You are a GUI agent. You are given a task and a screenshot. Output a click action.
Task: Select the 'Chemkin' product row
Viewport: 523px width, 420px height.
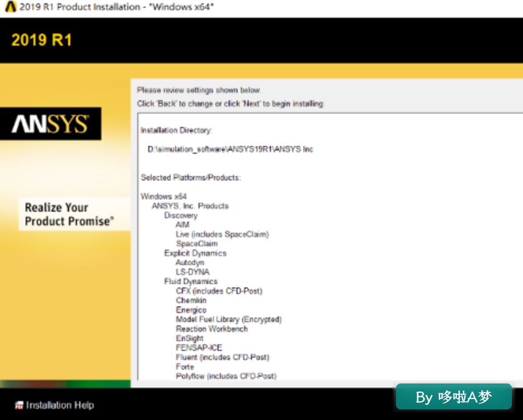[191, 300]
